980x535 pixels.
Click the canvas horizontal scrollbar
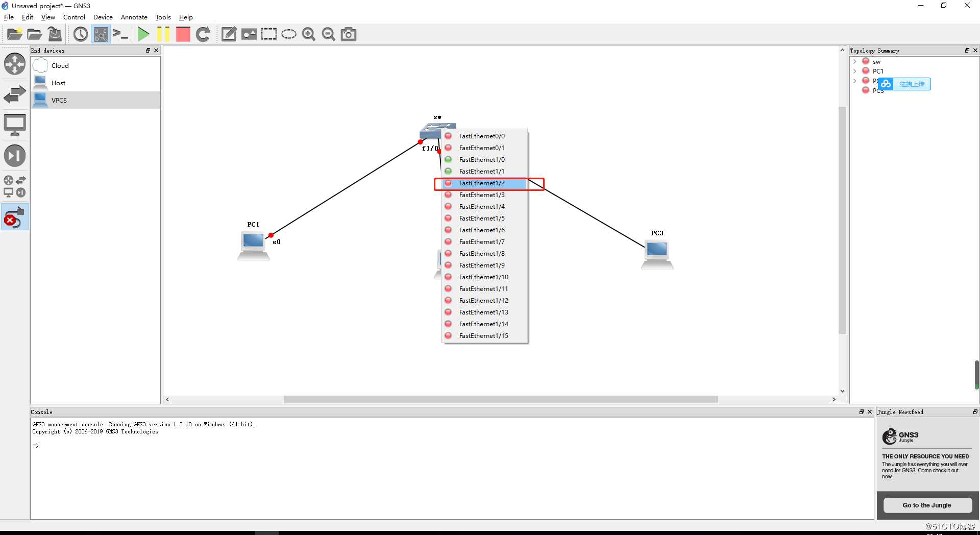coord(501,399)
